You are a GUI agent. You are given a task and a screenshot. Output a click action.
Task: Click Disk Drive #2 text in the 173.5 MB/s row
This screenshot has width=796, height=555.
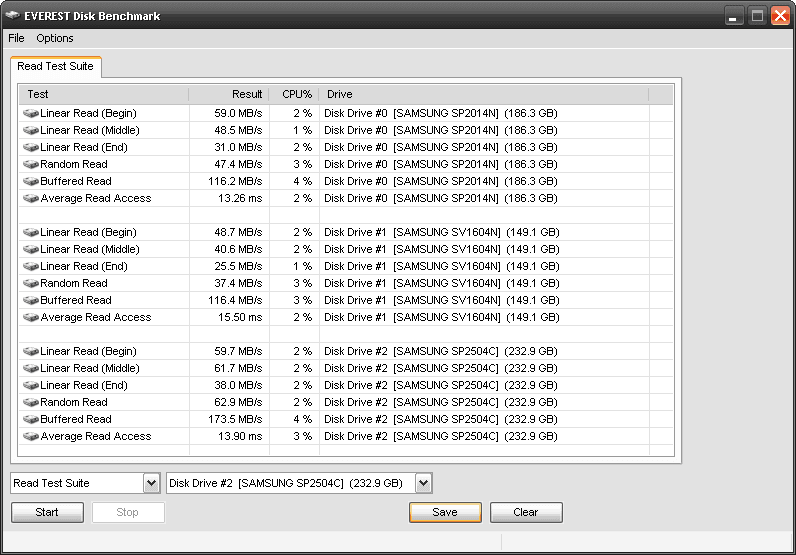(x=356, y=419)
